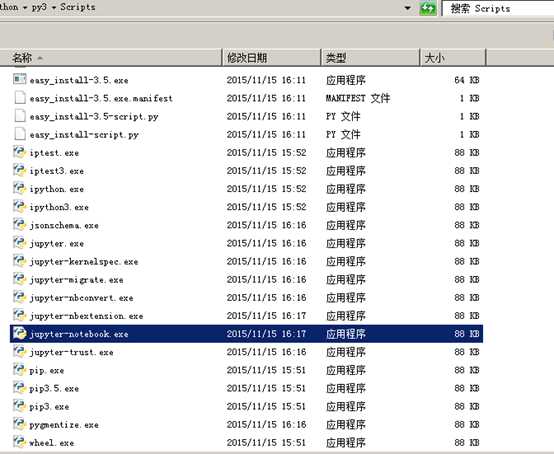Screen dimensions: 554x454
Task: Sort by the 大小 column header
Action: click(453, 57)
